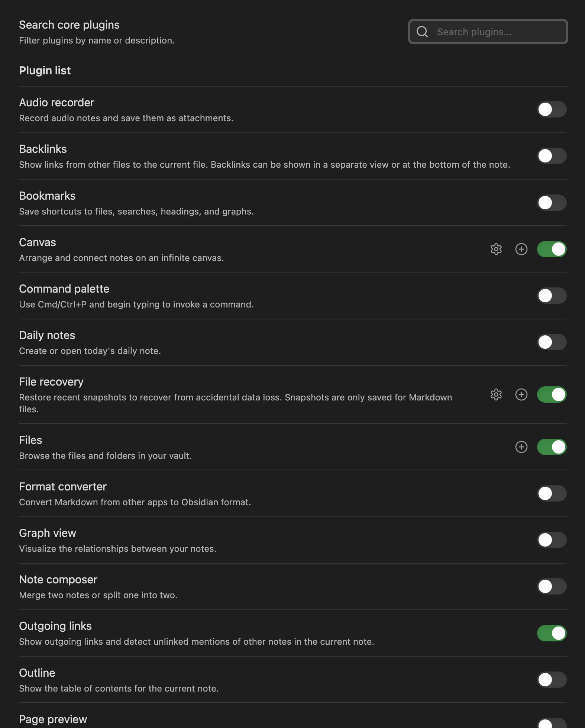Enable the Format converter plugin
The width and height of the screenshot is (585, 728).
tap(552, 493)
